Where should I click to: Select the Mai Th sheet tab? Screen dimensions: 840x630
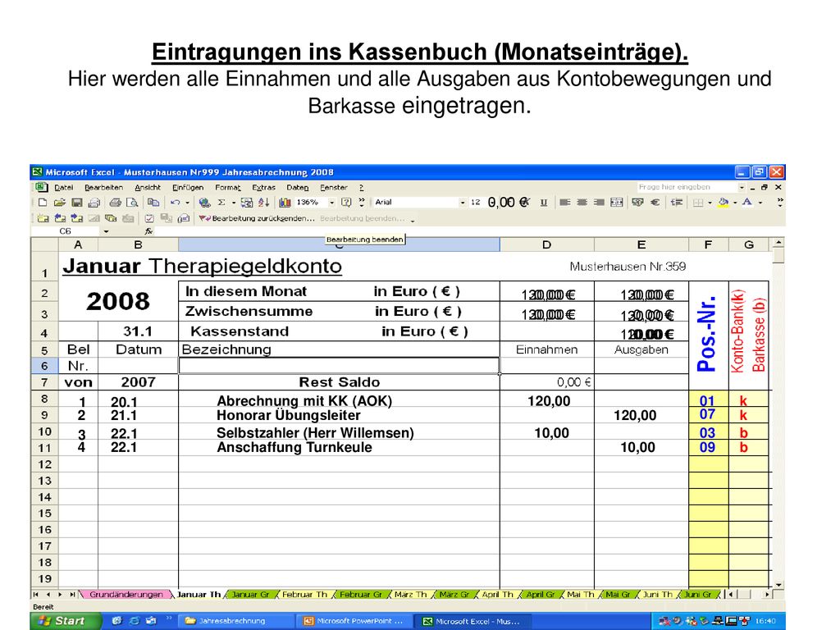(580, 595)
